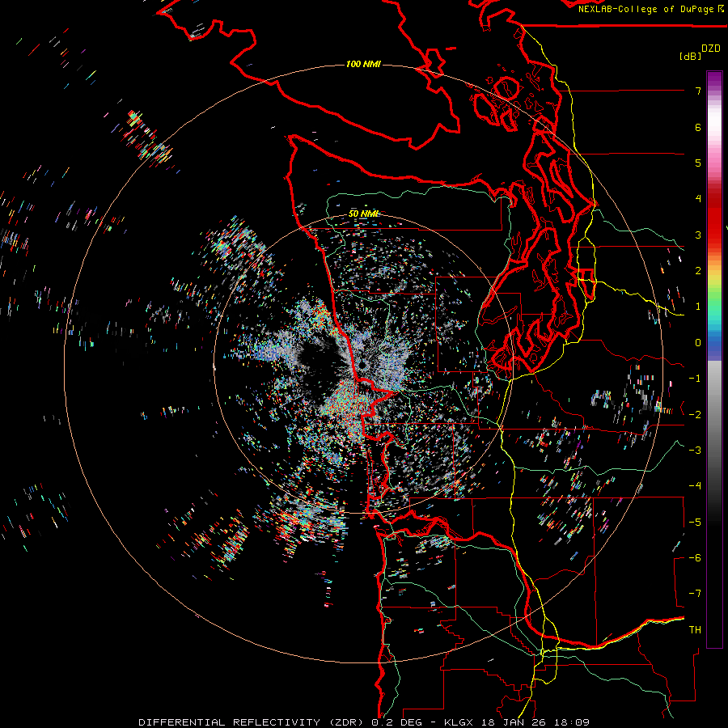Click the -6 dB legend value
The width and height of the screenshot is (728, 728).
(x=695, y=558)
